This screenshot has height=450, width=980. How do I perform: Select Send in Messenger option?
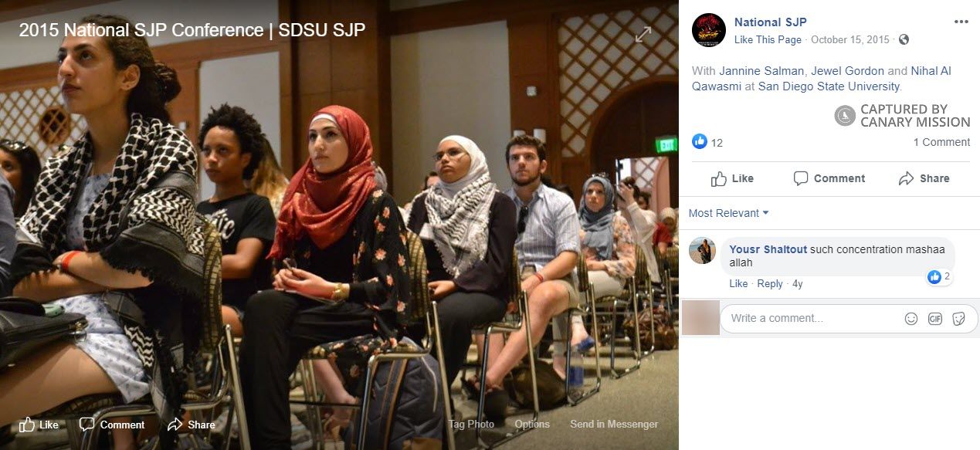(x=614, y=424)
